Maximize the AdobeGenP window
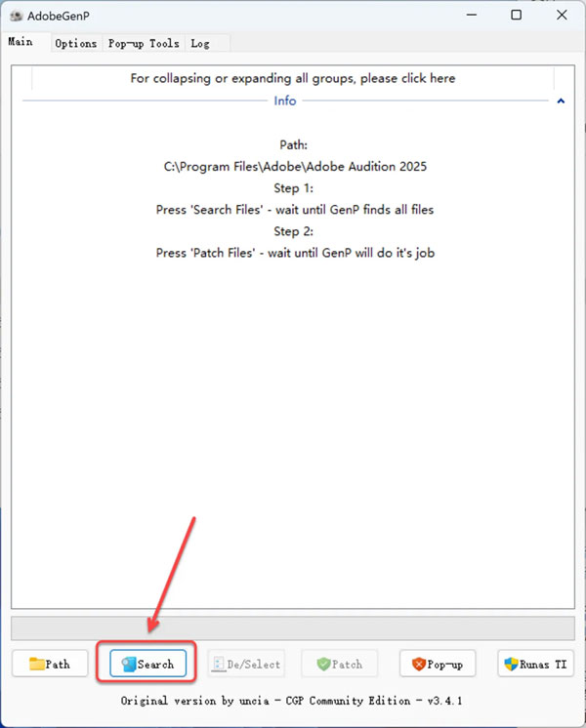This screenshot has width=586, height=728. 517,15
